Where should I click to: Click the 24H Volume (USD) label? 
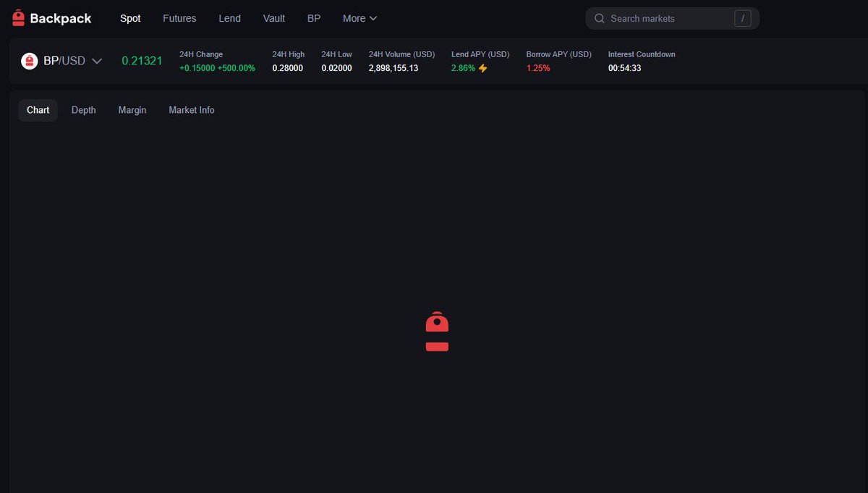(402, 54)
